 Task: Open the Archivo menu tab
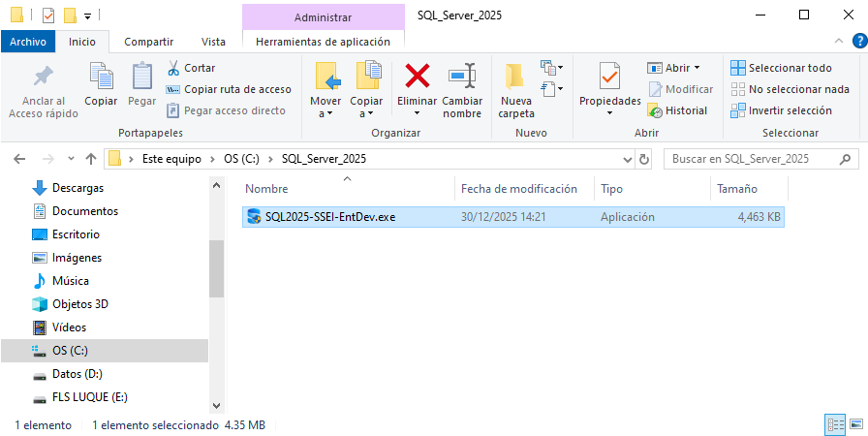pyautogui.click(x=28, y=42)
